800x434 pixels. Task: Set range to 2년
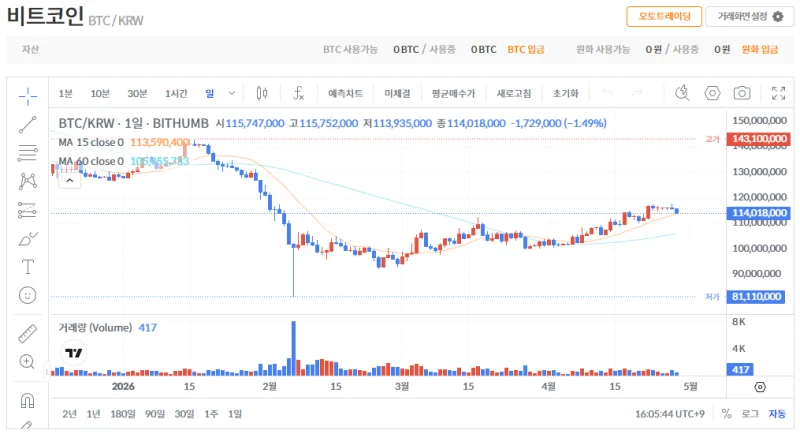tap(69, 414)
